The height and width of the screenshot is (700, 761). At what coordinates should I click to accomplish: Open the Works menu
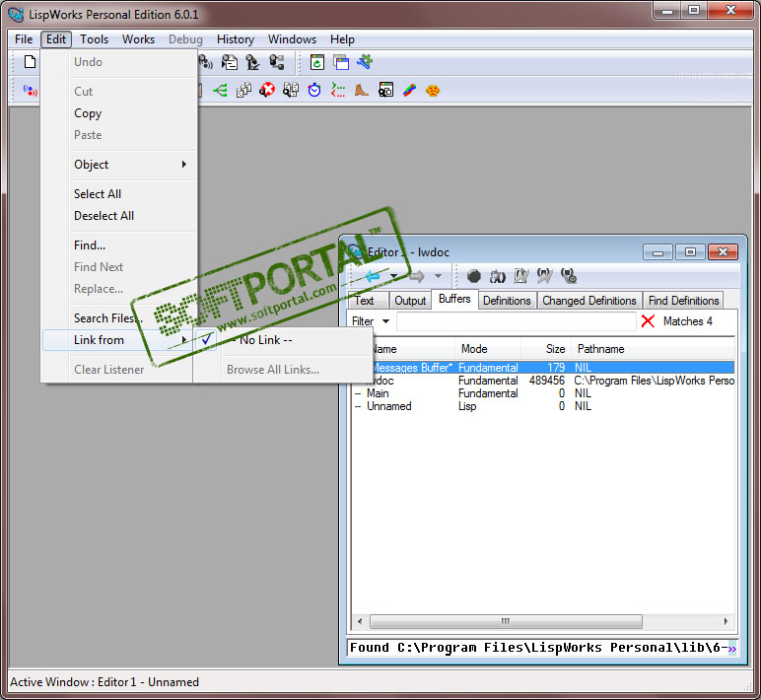[x=138, y=39]
